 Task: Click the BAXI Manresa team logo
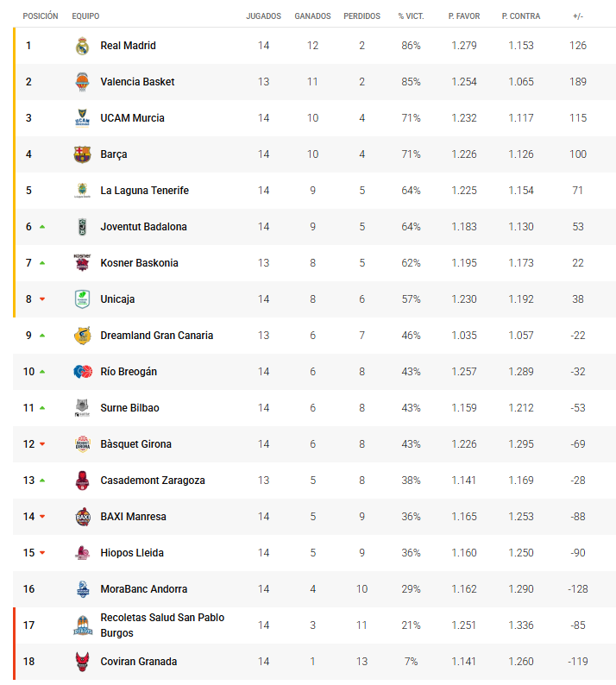point(82,517)
